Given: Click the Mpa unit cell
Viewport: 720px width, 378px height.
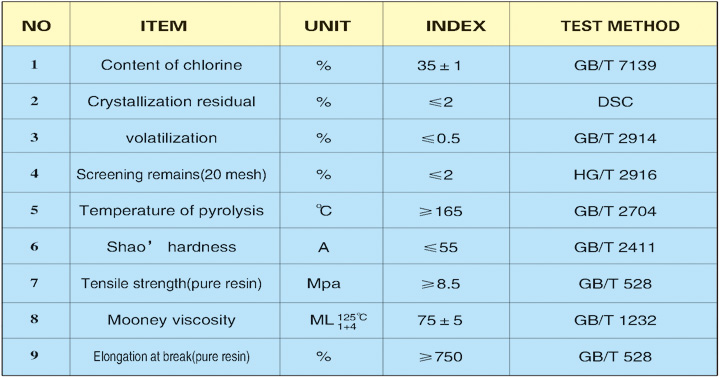Looking at the screenshot, I should 324,284.
